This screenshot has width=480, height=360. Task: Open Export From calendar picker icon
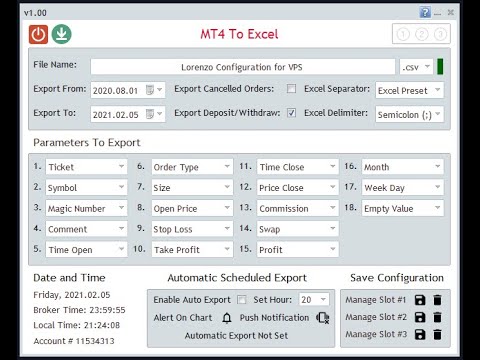pos(150,90)
